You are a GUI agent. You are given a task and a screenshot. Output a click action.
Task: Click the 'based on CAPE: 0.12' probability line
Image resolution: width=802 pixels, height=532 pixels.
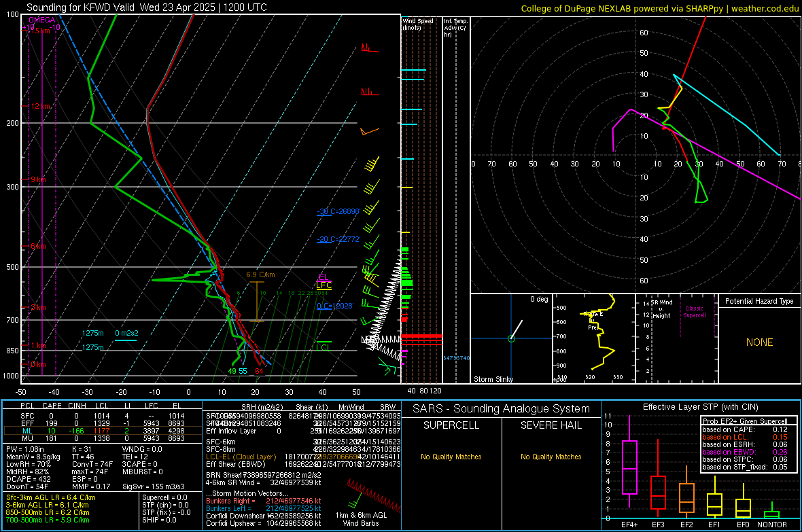pyautogui.click(x=745, y=429)
